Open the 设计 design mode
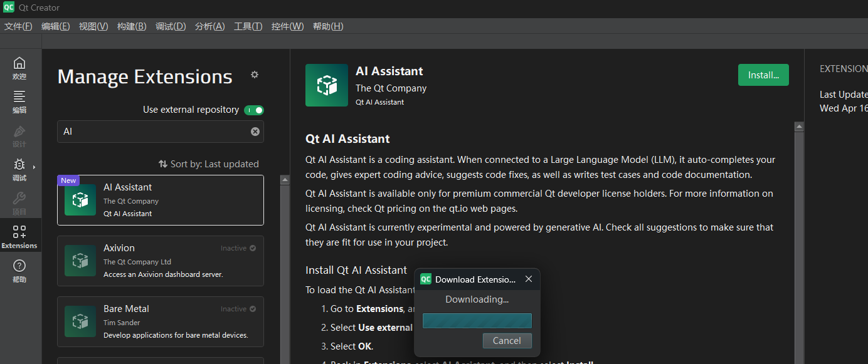The width and height of the screenshot is (868, 364). pyautogui.click(x=19, y=137)
